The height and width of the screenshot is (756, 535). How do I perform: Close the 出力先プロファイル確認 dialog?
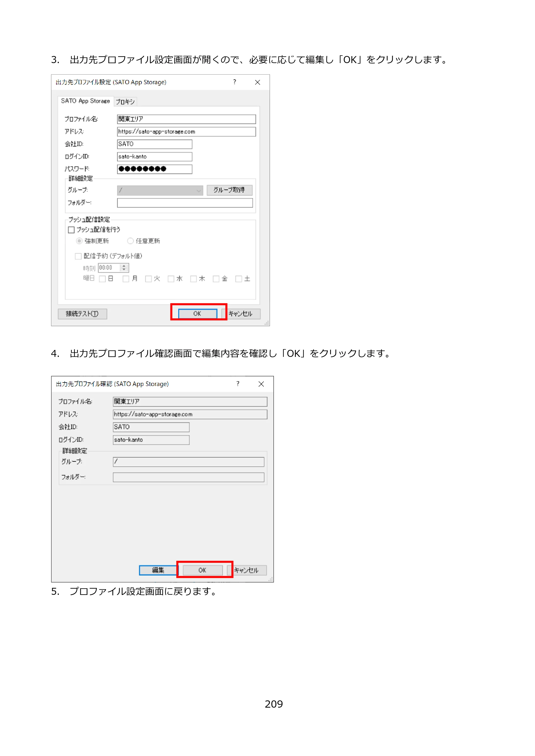click(x=261, y=384)
